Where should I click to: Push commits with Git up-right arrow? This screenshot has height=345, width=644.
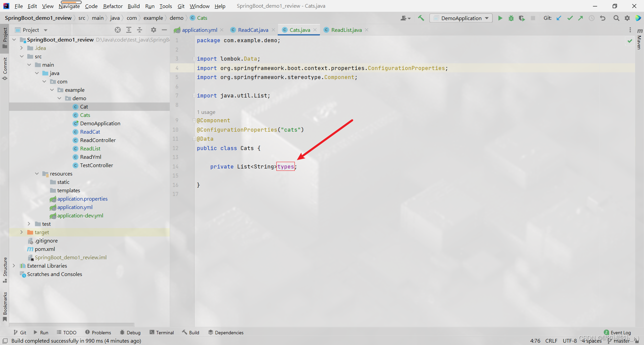[581, 18]
